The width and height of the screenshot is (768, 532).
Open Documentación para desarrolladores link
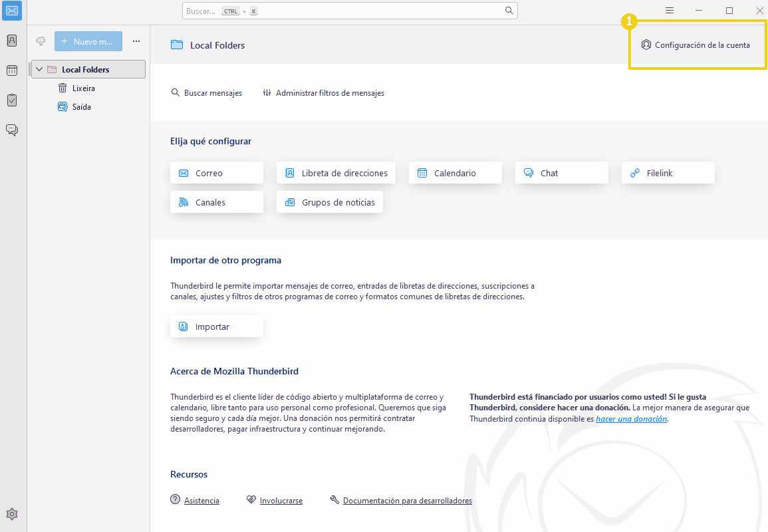coord(407,501)
